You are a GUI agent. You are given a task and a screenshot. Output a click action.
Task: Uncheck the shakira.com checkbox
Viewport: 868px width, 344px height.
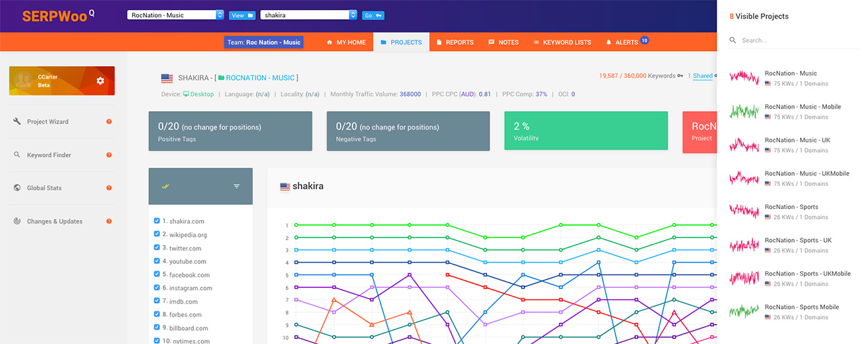pos(157,222)
